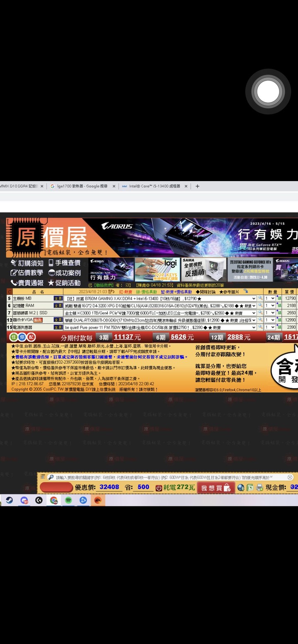The height and width of the screenshot is (644, 298).
Task: Click magnifier icon in 固態硬碟 M.2 SSD row
Action: pos(260,313)
